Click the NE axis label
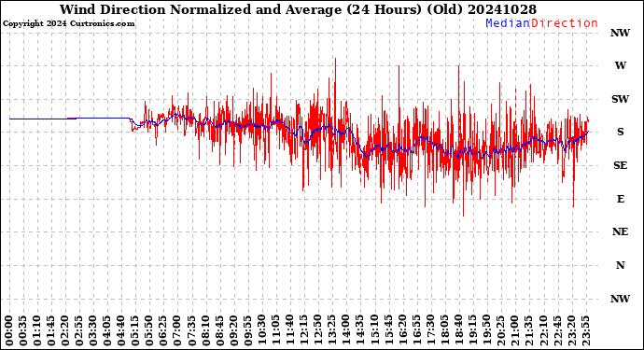644x350 pixels. pos(620,232)
